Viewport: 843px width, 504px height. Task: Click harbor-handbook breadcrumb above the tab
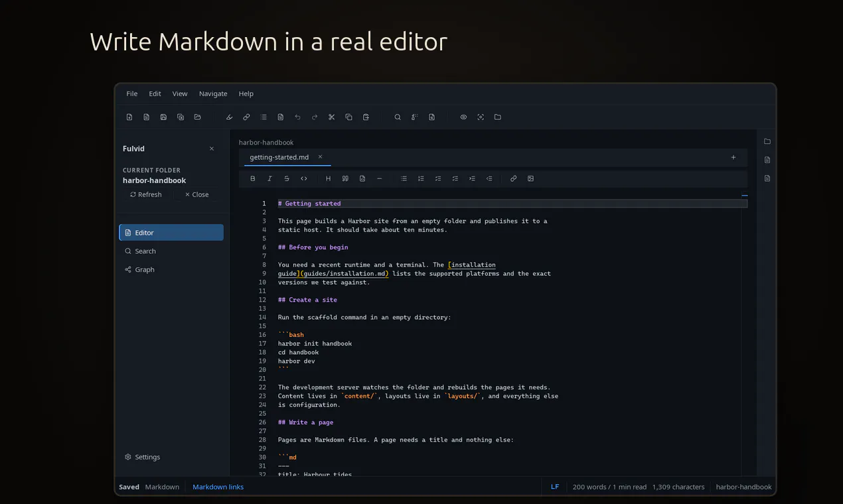click(266, 143)
